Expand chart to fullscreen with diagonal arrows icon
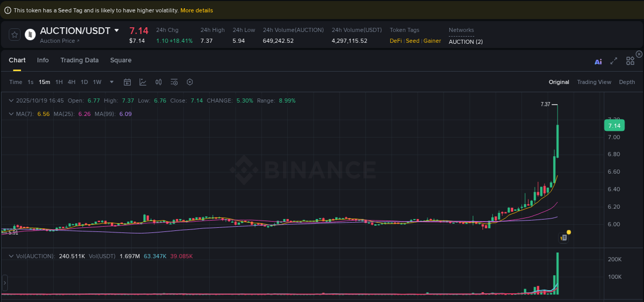 coord(614,61)
